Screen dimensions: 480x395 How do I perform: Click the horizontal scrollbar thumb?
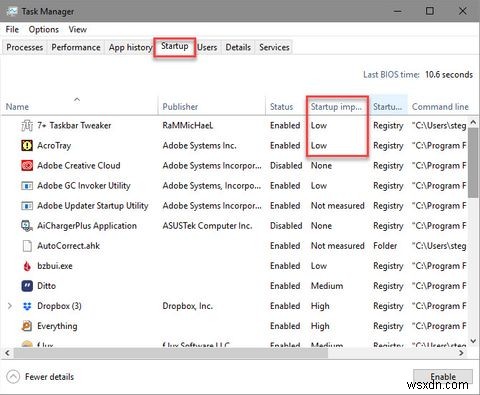point(171,353)
